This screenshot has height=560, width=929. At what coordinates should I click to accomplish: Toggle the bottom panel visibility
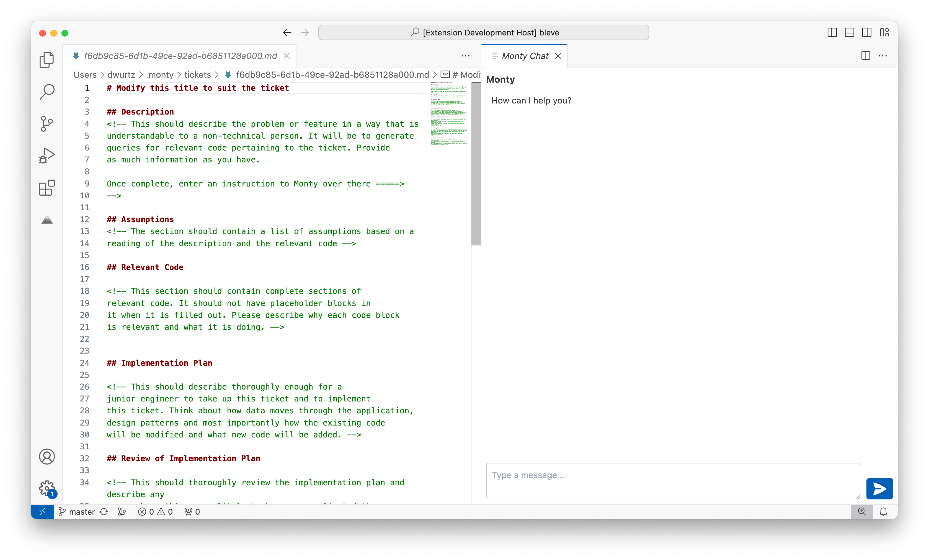(849, 32)
